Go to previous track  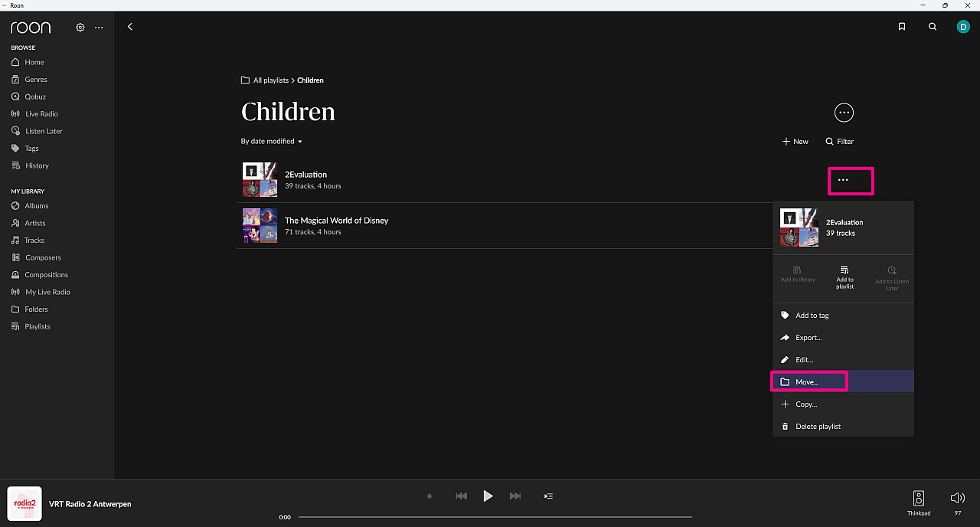[461, 496]
